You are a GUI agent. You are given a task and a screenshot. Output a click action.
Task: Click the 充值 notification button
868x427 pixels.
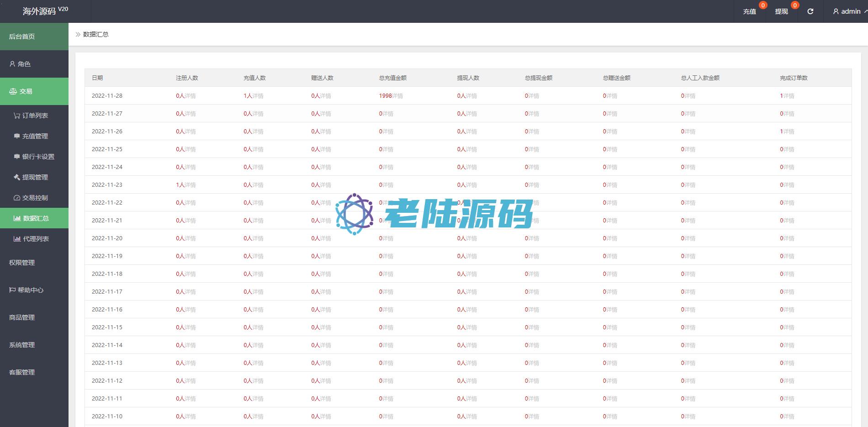click(x=749, y=11)
